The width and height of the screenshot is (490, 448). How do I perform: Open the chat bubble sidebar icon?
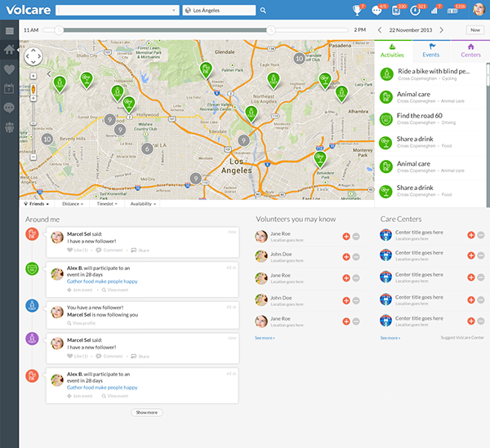coord(9,108)
